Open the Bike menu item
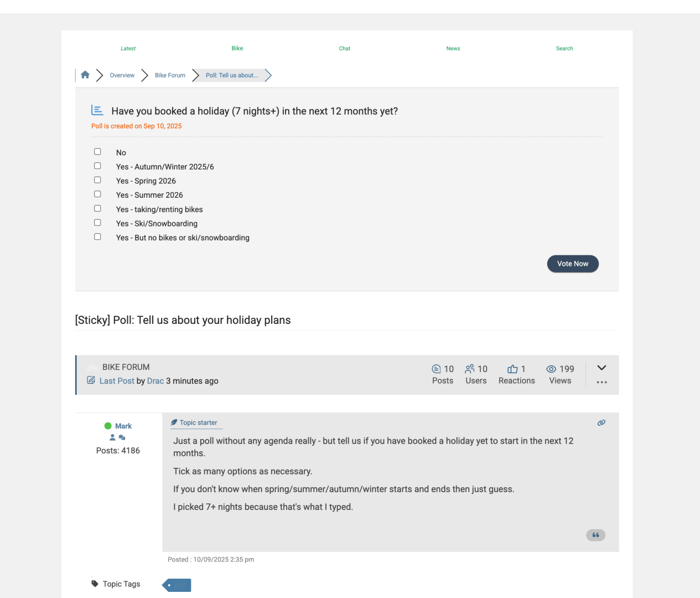 pos(237,49)
